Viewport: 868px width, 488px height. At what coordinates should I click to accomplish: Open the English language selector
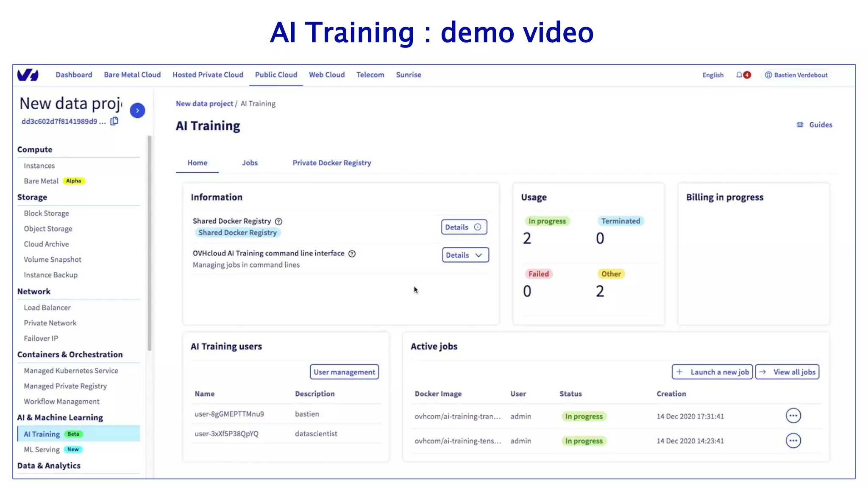713,75
